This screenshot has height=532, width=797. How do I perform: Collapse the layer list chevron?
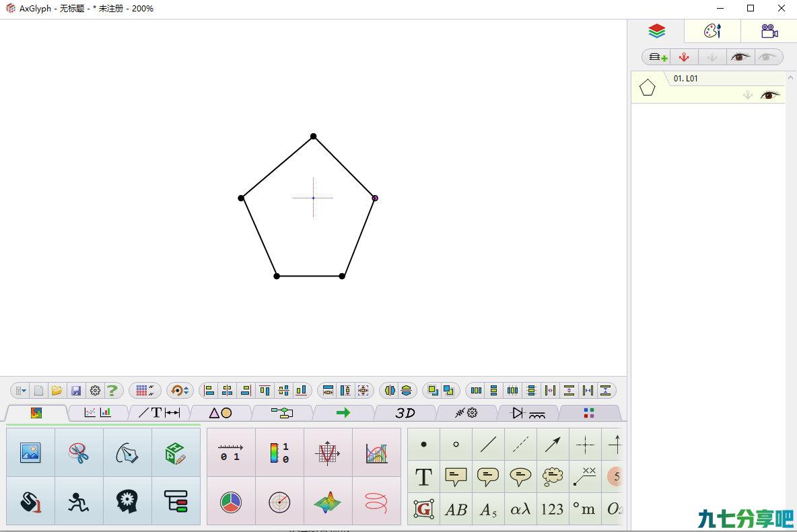pos(790,77)
